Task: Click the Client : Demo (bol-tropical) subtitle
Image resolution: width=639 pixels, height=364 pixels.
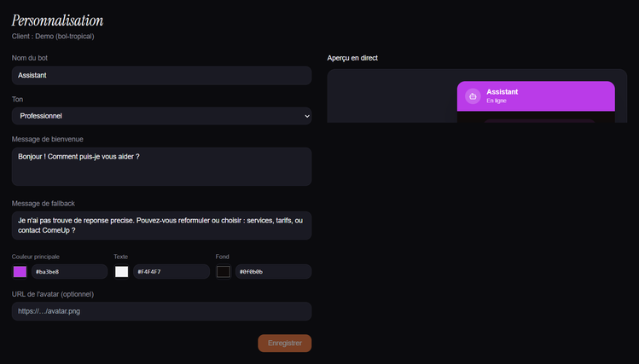Action: tap(55, 37)
